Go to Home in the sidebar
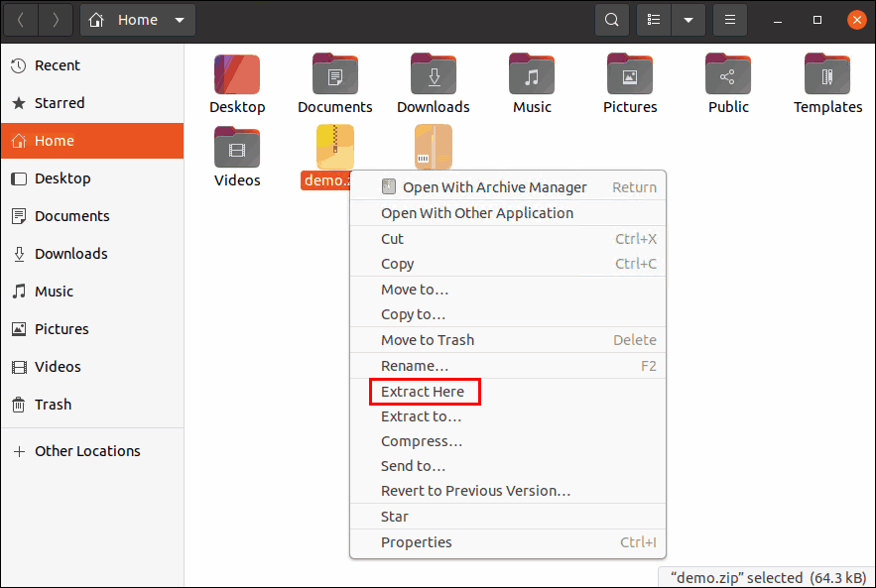Screen dimensions: 876x588 coord(92,141)
